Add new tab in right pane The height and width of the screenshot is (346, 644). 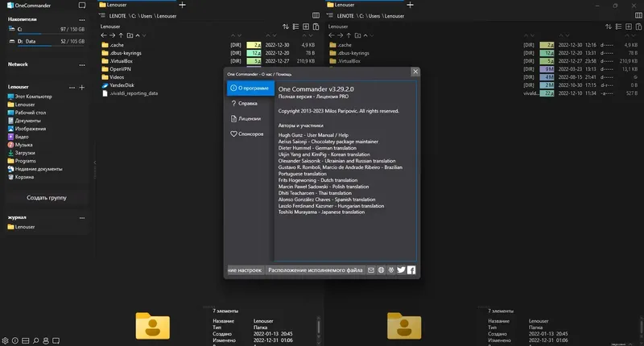[x=410, y=5]
